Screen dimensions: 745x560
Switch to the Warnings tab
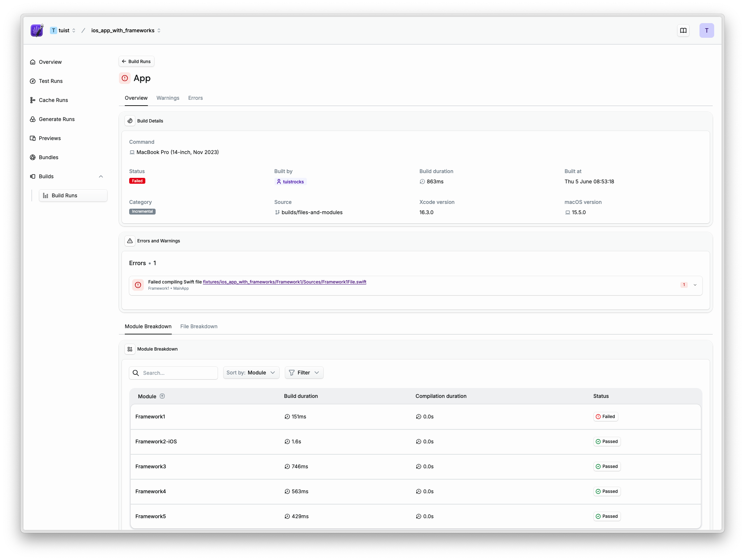(x=168, y=98)
